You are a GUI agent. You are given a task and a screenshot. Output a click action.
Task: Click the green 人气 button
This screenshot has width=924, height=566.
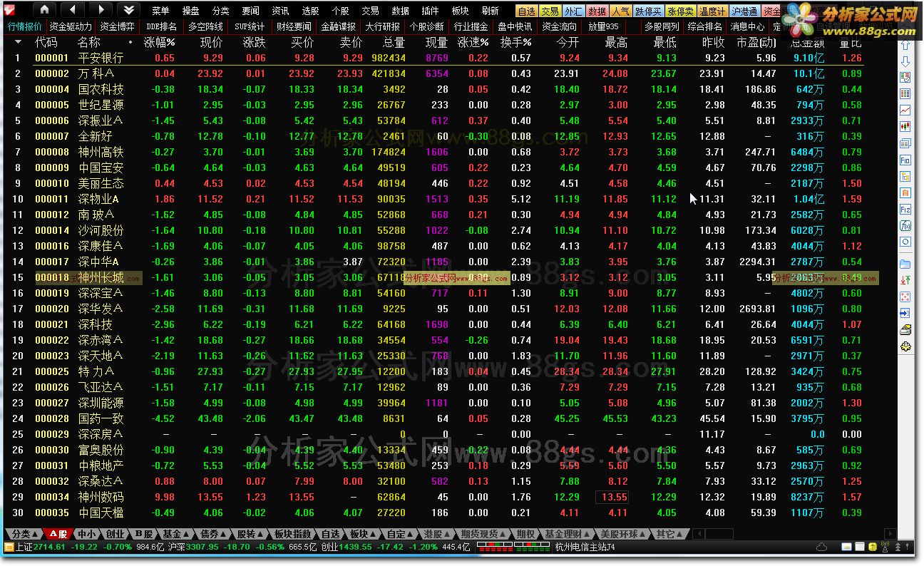[620, 11]
